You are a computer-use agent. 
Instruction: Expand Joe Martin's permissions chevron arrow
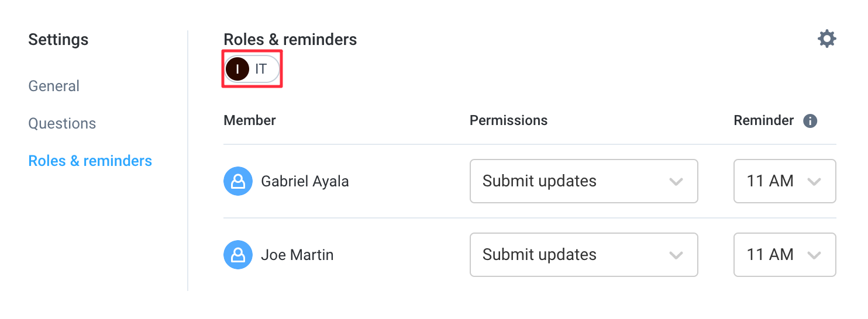tap(676, 255)
